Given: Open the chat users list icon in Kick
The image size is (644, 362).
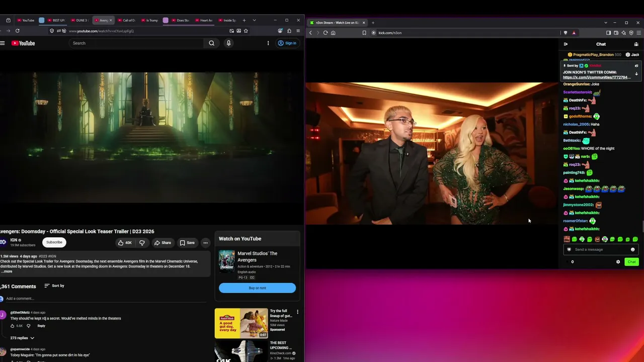Looking at the screenshot, I should tap(636, 44).
